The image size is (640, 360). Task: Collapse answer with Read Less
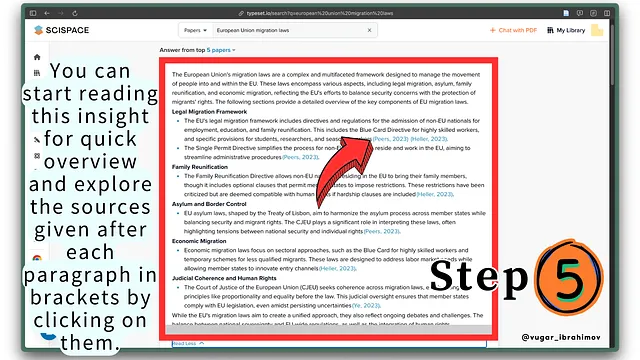188,344
